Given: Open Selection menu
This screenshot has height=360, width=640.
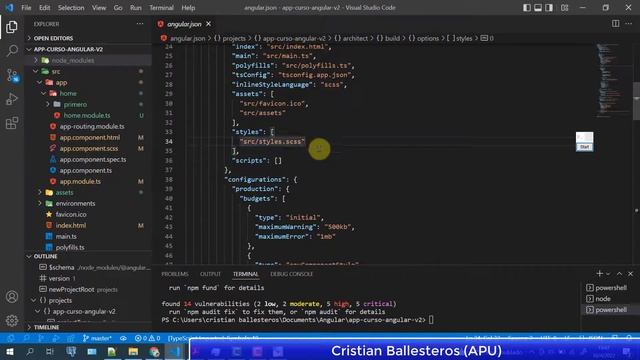Looking at the screenshot, I should click(x=71, y=8).
